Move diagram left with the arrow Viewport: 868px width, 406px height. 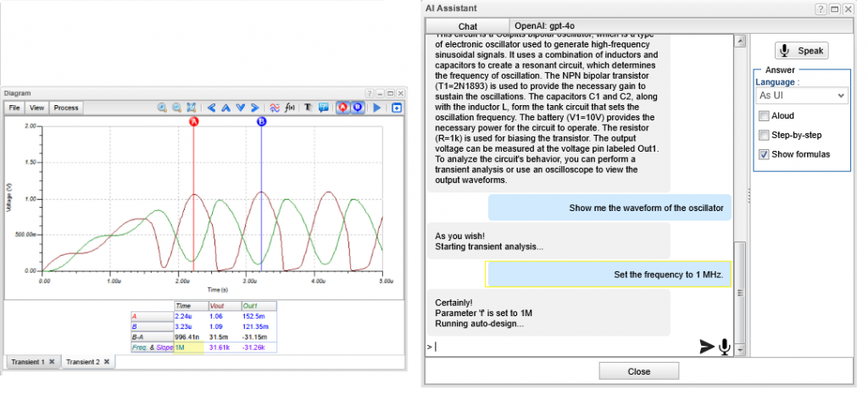pyautogui.click(x=211, y=108)
